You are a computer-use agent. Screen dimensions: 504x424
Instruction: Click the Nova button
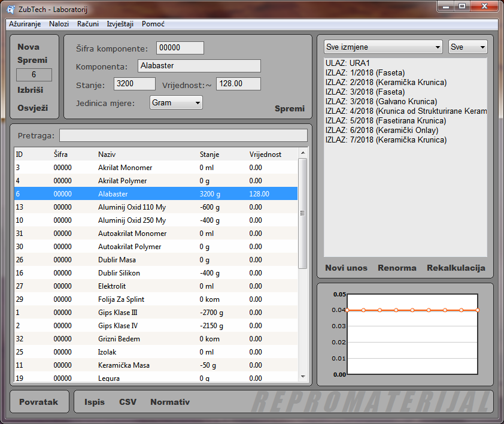tap(29, 47)
